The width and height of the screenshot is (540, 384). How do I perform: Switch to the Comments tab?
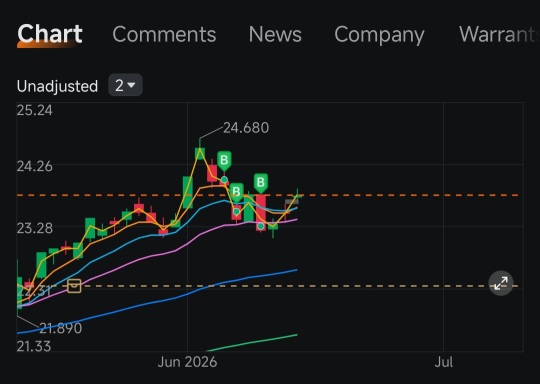click(164, 34)
